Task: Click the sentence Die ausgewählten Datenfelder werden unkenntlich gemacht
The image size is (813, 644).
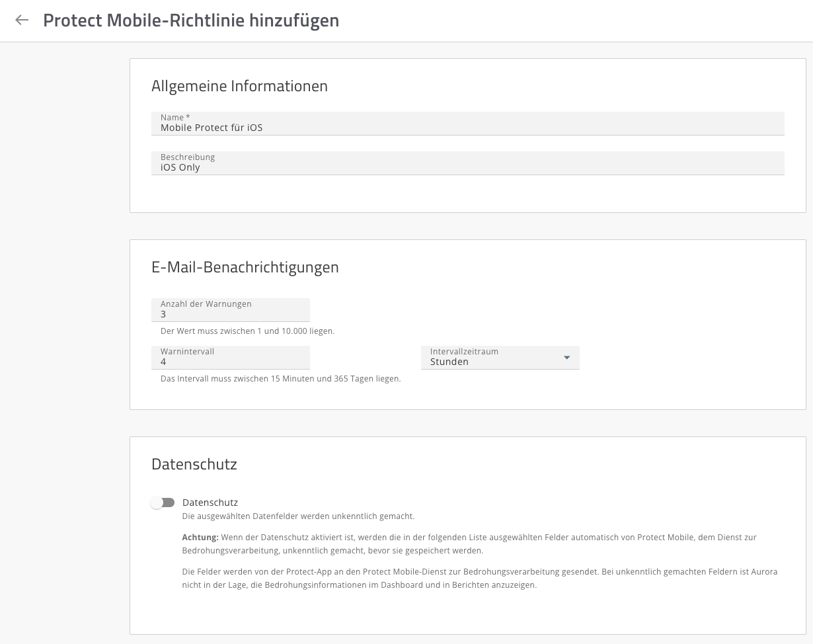Action: (x=298, y=516)
